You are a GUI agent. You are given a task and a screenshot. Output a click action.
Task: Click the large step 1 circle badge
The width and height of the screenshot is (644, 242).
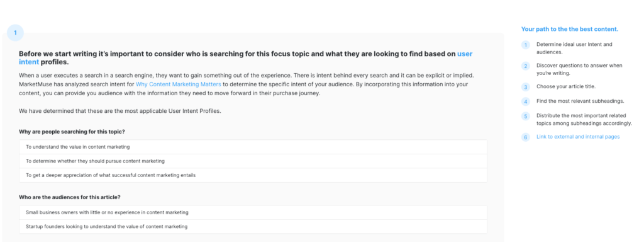point(15,33)
